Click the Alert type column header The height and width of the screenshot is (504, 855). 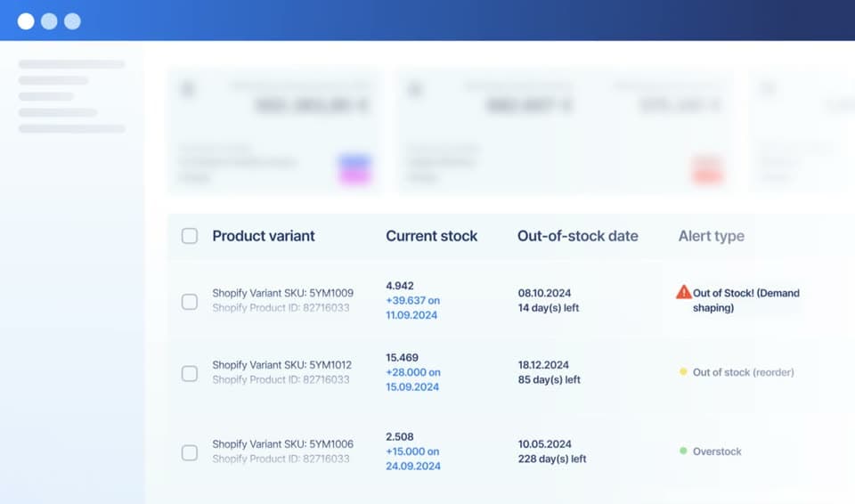tap(711, 236)
